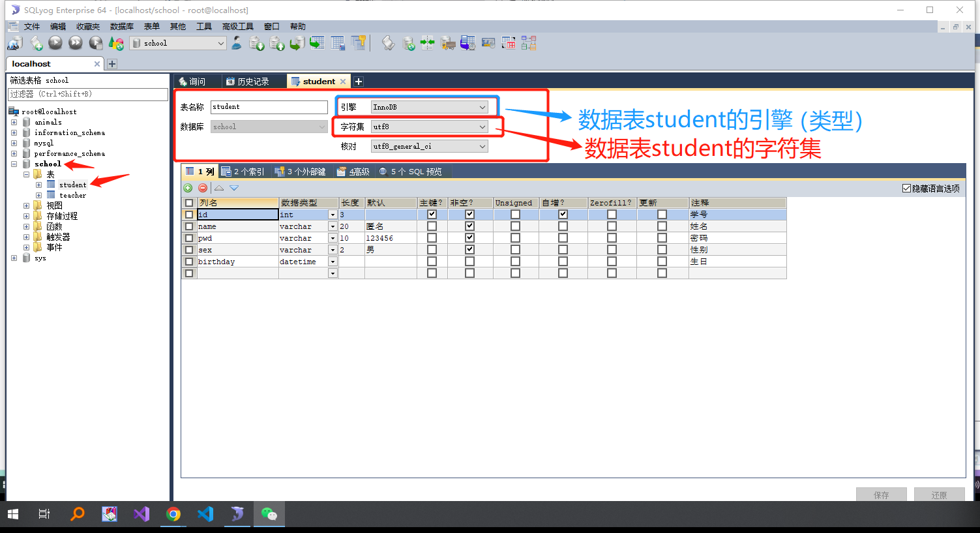Open Chrome from the taskbar
The image size is (980, 533).
point(173,514)
